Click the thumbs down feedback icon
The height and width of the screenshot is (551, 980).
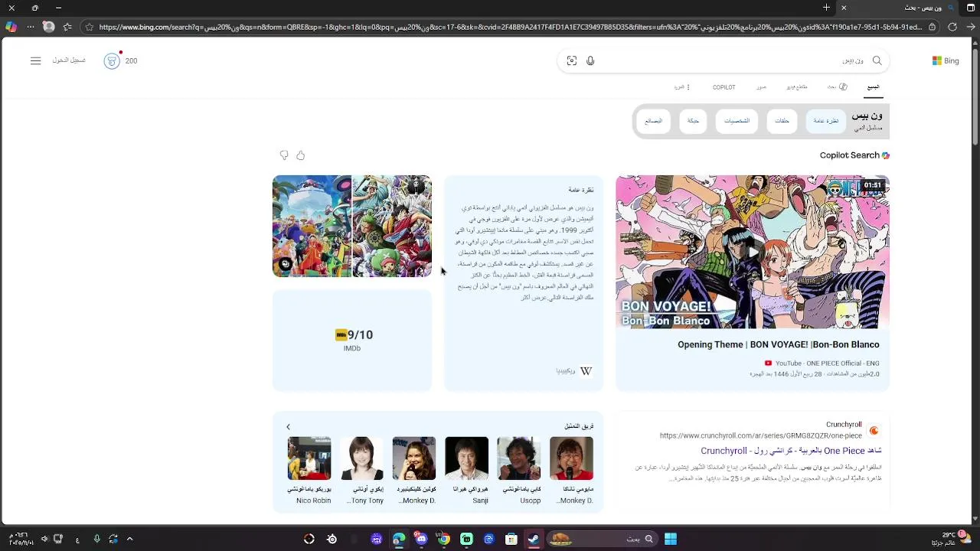click(x=284, y=155)
